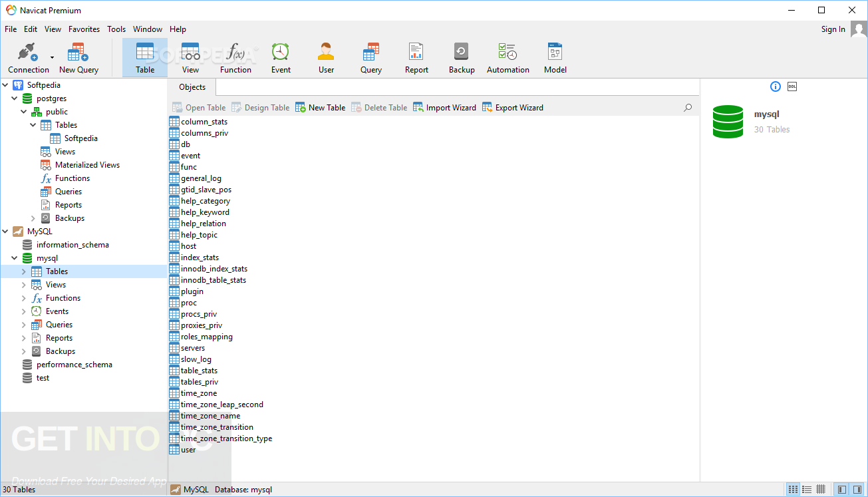This screenshot has height=497, width=868.
Task: Open the File menu
Action: pos(11,29)
